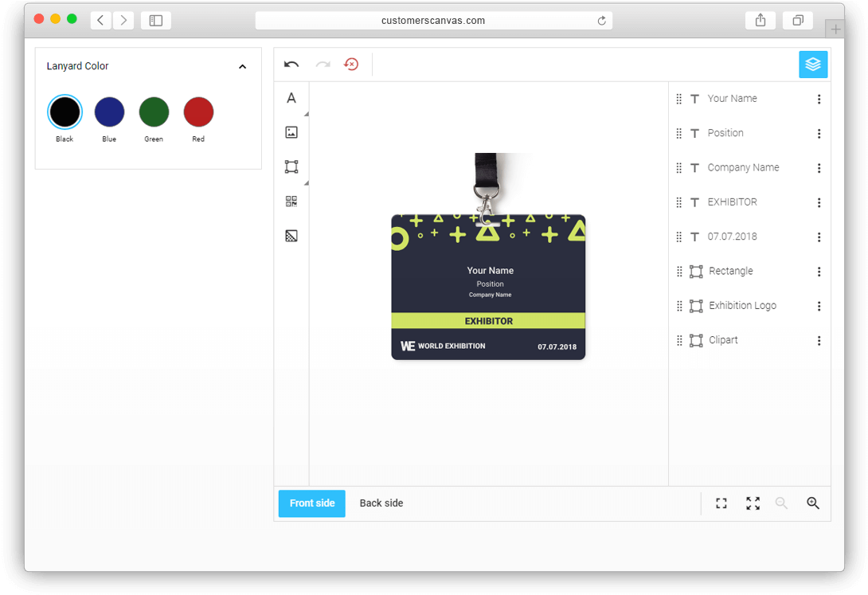Viewport: 868px width, 595px height.
Task: Click the red Revert changes icon
Action: (351, 65)
